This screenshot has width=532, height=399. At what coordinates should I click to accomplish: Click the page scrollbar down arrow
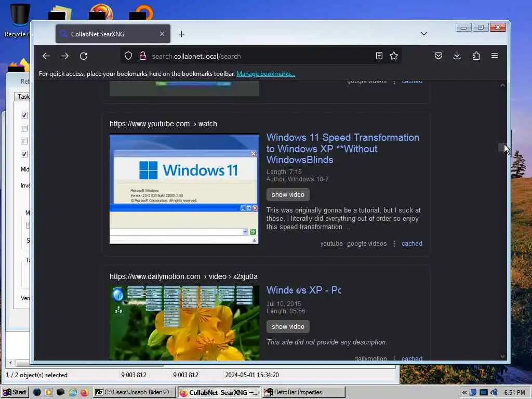pos(502,356)
